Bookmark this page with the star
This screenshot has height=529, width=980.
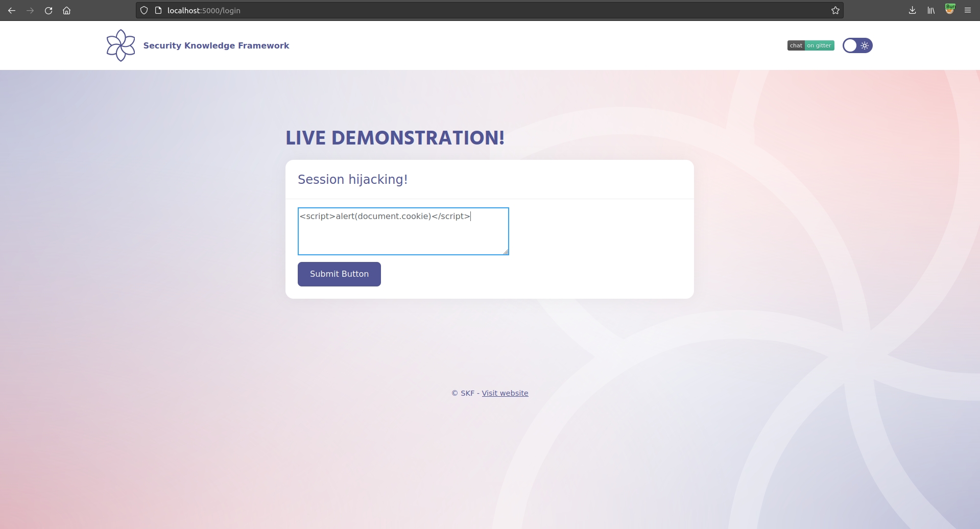pyautogui.click(x=835, y=10)
